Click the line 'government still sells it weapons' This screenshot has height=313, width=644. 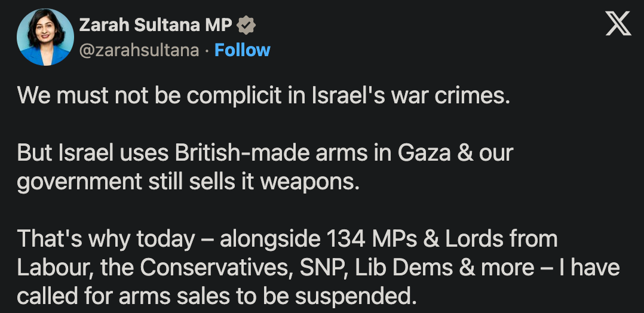coord(188,182)
